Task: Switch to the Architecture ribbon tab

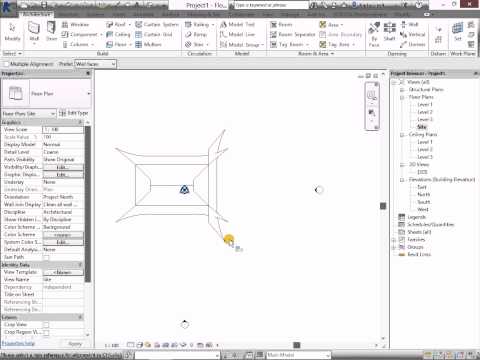Action: coord(36,15)
